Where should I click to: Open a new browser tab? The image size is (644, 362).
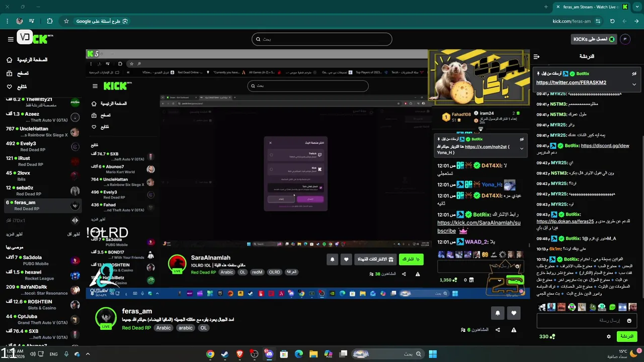546,7
